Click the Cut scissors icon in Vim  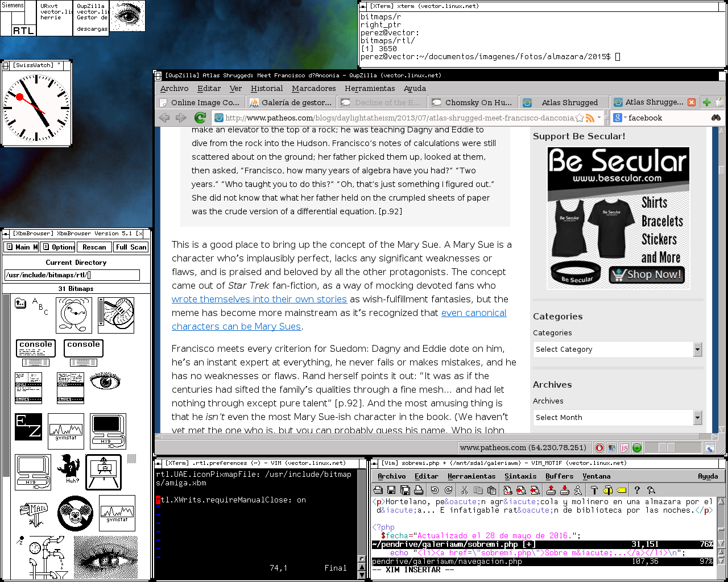click(464, 490)
